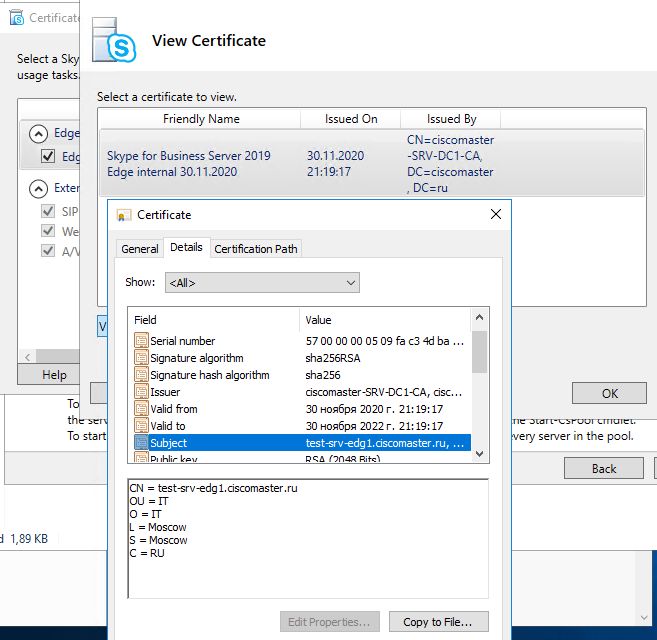Toggle the Edge internal checkbox in wizard
The height and width of the screenshot is (640, 657).
pyautogui.click(x=48, y=156)
